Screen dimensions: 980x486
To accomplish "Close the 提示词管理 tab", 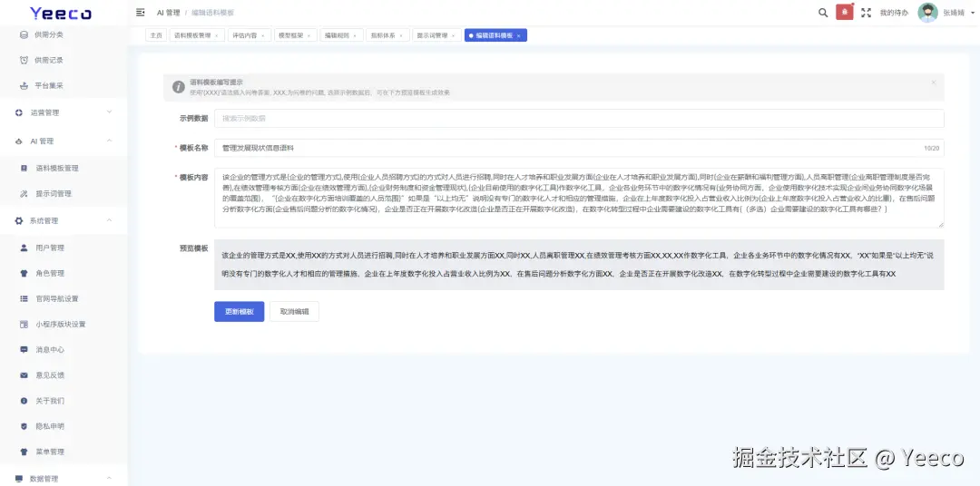I will point(453,36).
